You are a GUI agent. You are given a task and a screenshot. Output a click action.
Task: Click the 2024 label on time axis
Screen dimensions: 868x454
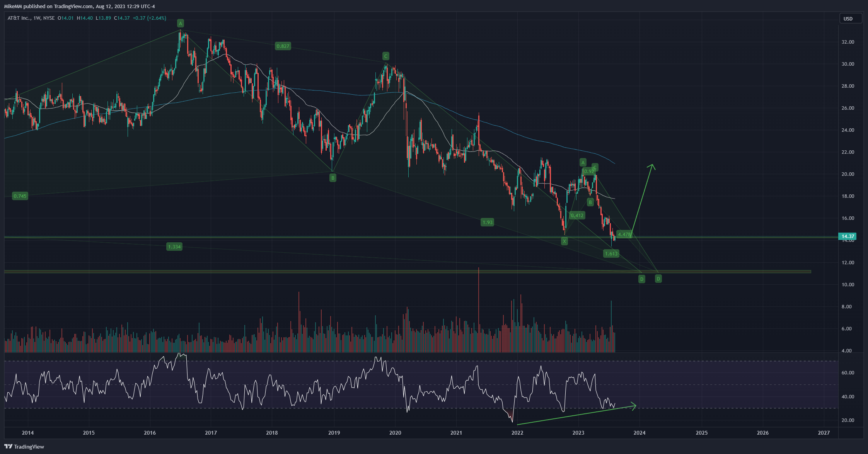tap(639, 433)
